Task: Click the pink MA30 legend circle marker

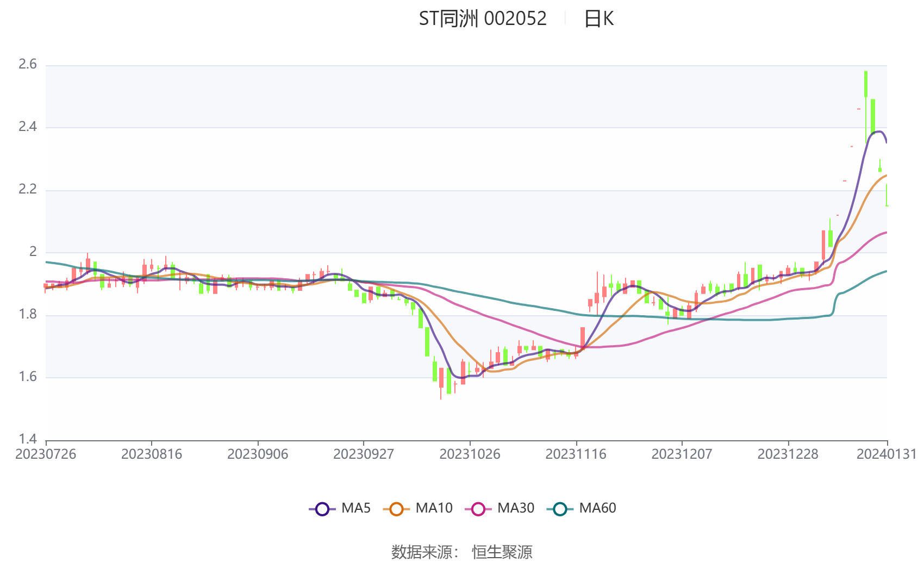Action: (478, 509)
